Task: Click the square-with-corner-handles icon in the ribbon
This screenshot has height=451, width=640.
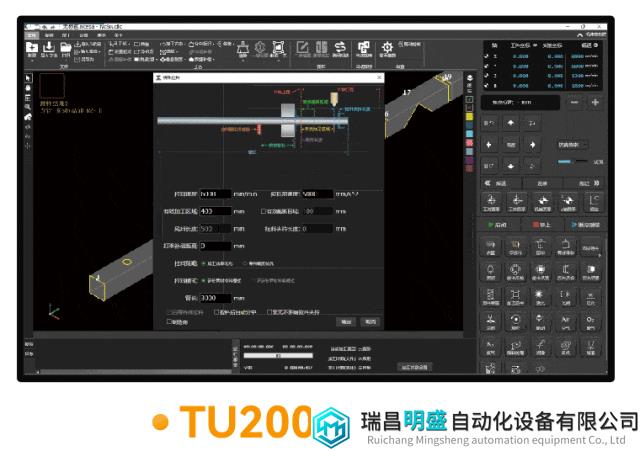Action: coord(278,47)
